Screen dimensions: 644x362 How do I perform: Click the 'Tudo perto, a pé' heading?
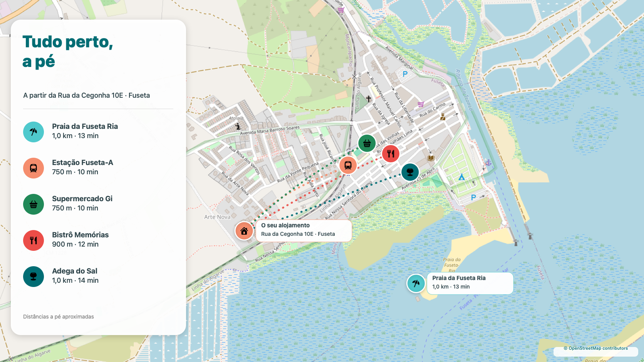(x=68, y=52)
